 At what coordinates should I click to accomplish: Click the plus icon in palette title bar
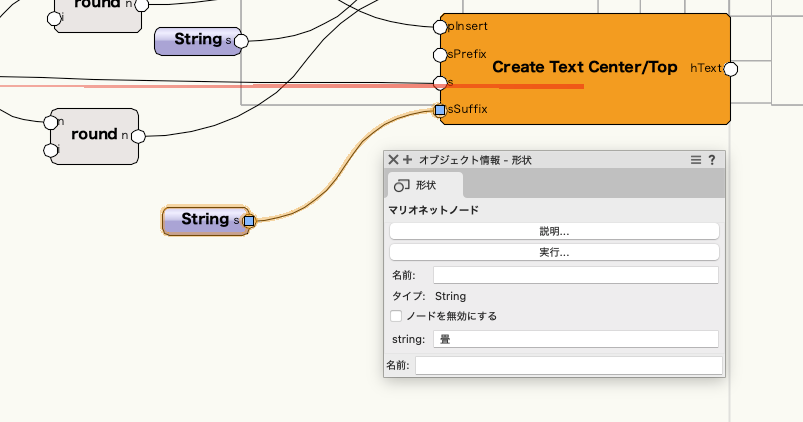(x=407, y=160)
